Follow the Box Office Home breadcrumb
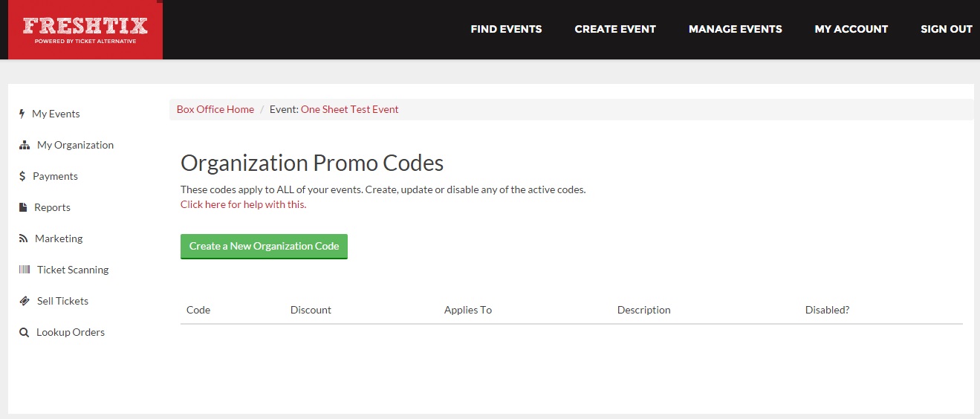This screenshot has height=419, width=980. [215, 109]
